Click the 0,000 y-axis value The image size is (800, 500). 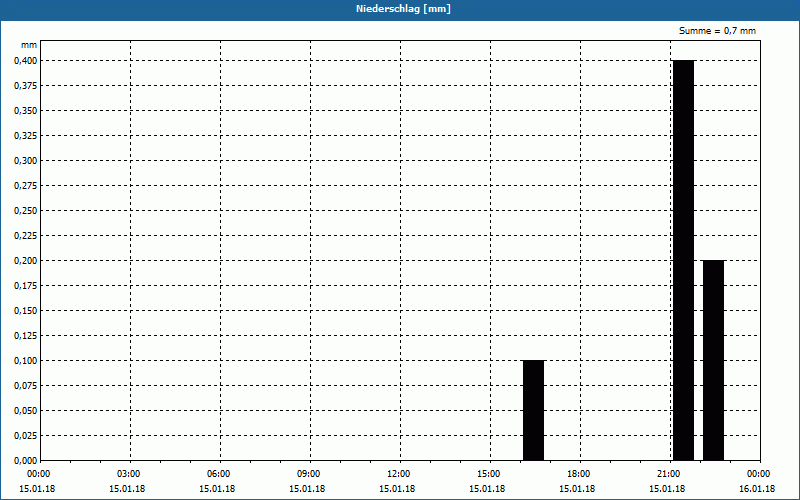click(26, 461)
